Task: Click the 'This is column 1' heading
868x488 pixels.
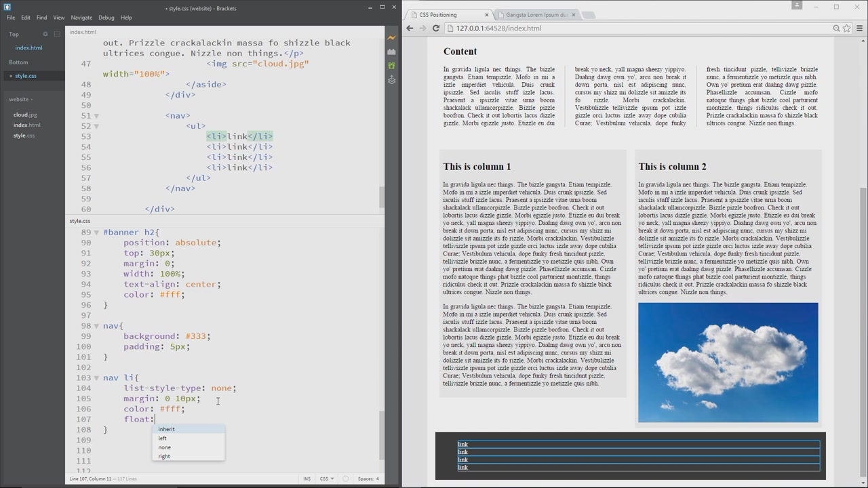Action: coord(477,167)
